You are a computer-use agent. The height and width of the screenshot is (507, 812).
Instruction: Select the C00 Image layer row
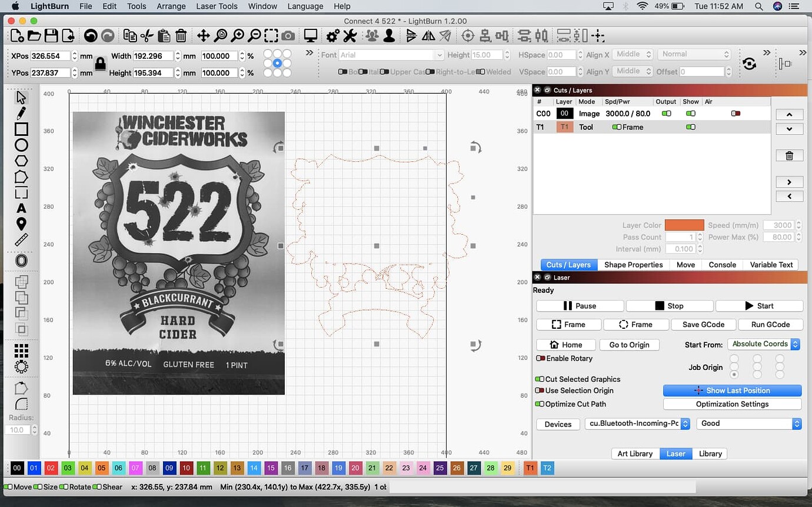click(x=652, y=114)
